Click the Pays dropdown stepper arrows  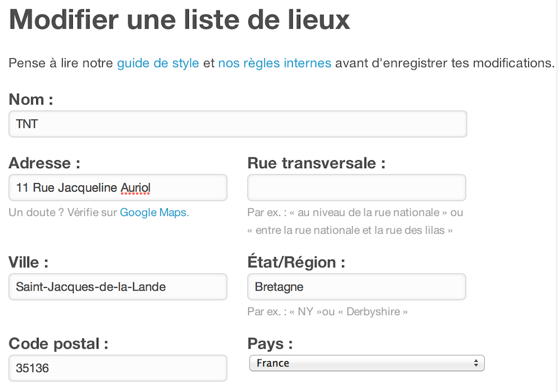476,363
